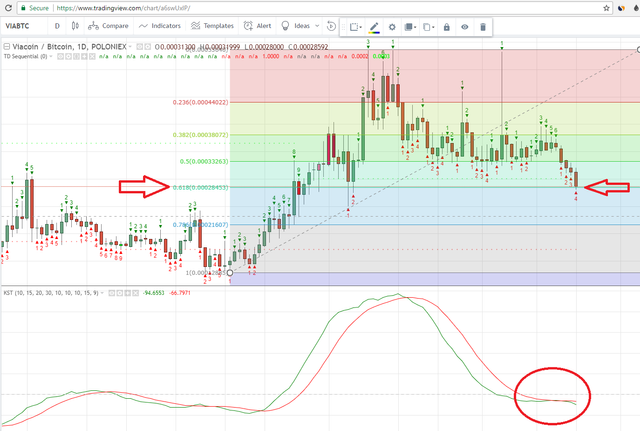Click second small icon next to POLONIEX legend
The width and height of the screenshot is (640, 431).
tap(147, 47)
